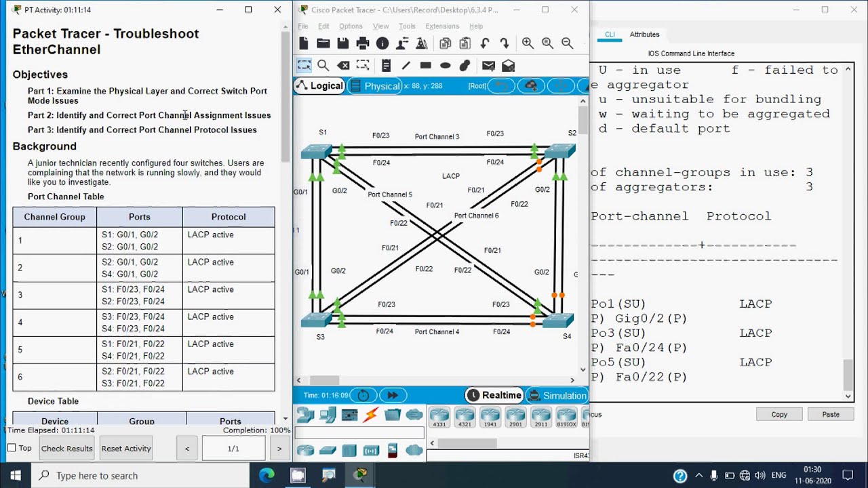Fast forward time in Realtime bar
Image resolution: width=868 pixels, height=488 pixels.
pyautogui.click(x=392, y=395)
